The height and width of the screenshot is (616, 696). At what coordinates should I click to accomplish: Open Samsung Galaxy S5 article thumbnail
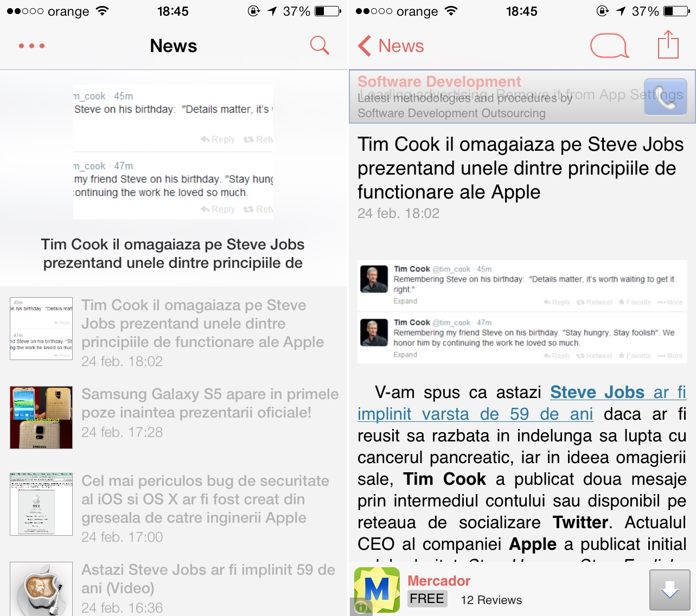[x=41, y=418]
